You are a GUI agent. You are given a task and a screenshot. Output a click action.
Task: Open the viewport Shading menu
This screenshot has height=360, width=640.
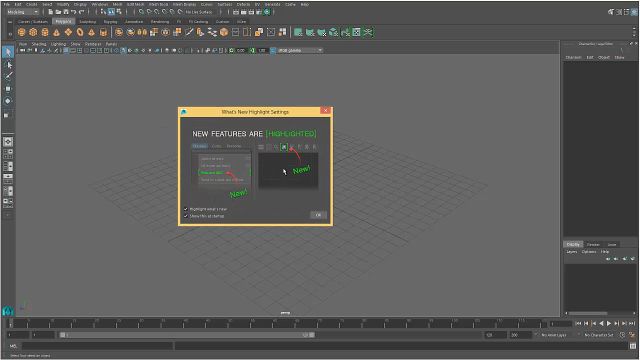[x=39, y=44]
